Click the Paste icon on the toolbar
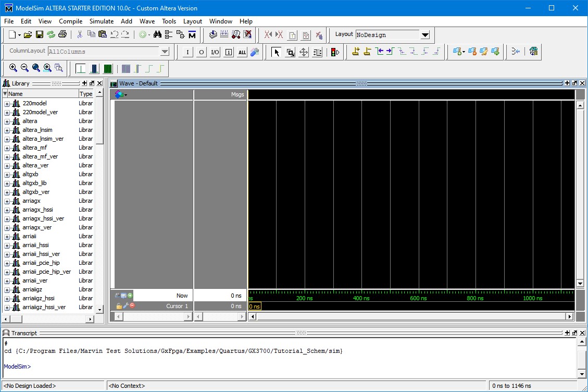Viewport: 588px width, 392px height. [x=102, y=34]
